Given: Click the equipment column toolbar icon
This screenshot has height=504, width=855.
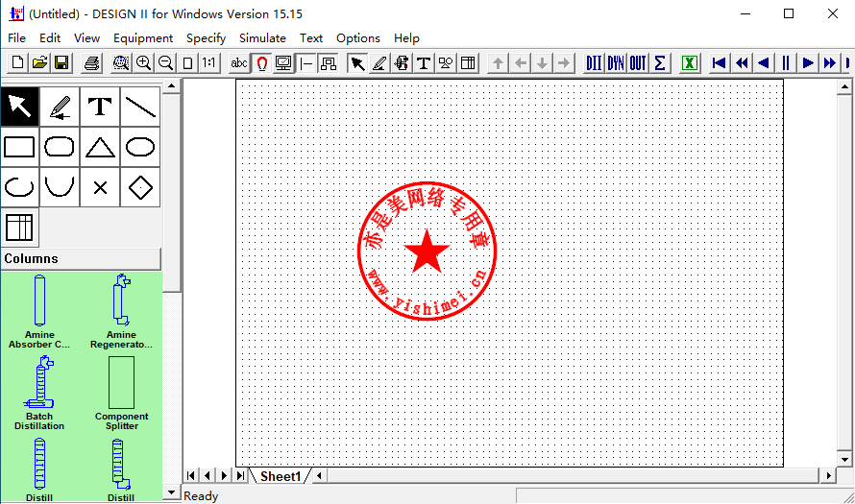Looking at the screenshot, I should click(x=402, y=63).
